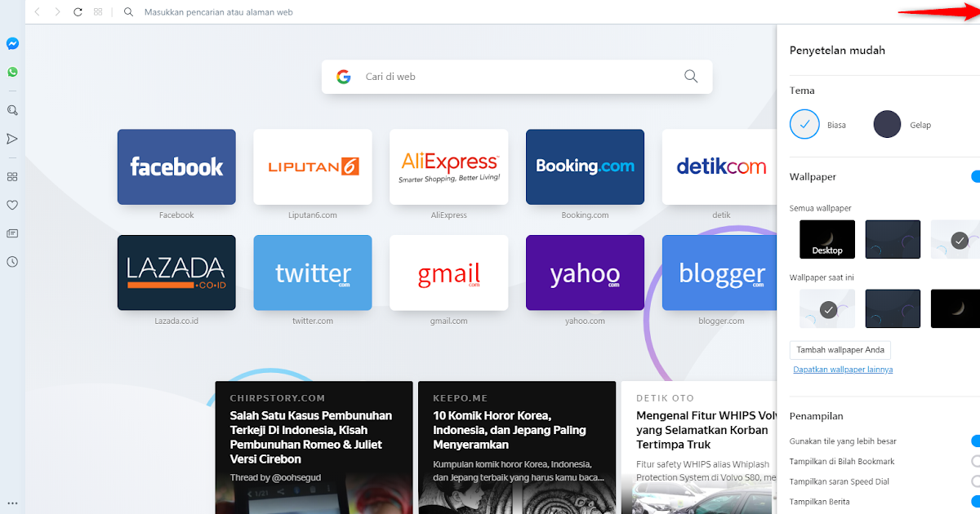Open the Facebook speed dial tile
The image size is (980, 514).
pos(176,166)
